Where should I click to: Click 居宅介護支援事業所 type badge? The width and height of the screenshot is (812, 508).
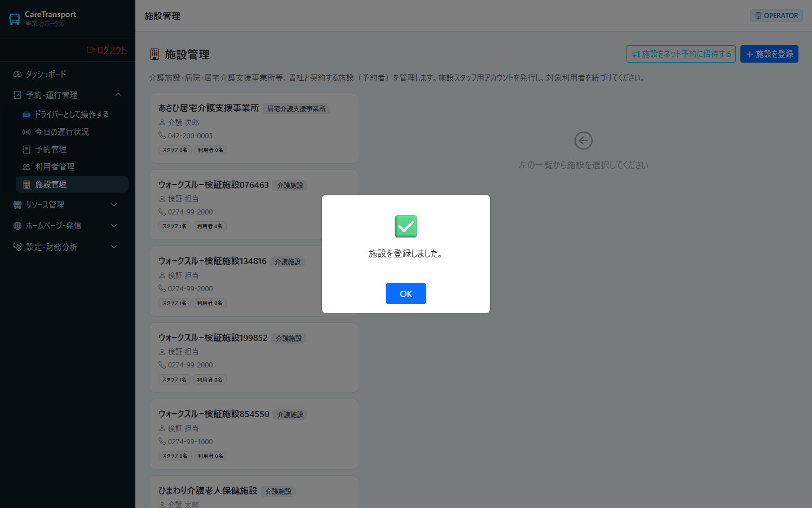(x=296, y=108)
